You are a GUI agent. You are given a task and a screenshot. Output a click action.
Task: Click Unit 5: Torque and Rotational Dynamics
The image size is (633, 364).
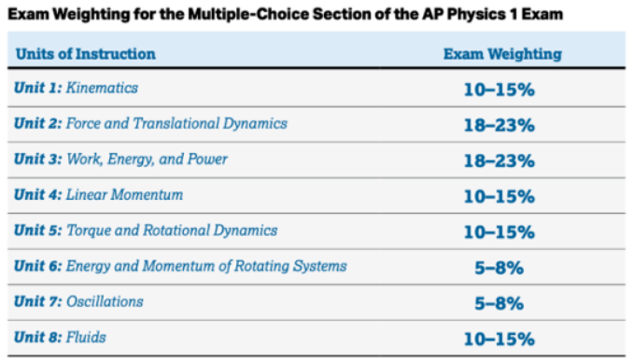click(146, 231)
